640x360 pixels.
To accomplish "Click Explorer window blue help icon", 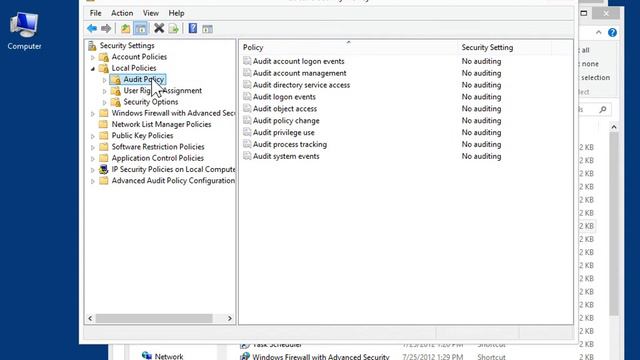I will 612,33.
